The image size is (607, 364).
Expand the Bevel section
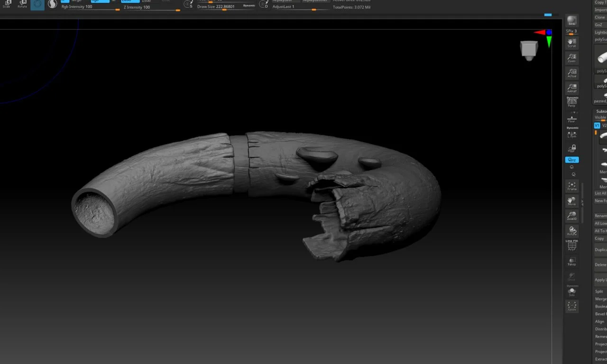coord(600,314)
